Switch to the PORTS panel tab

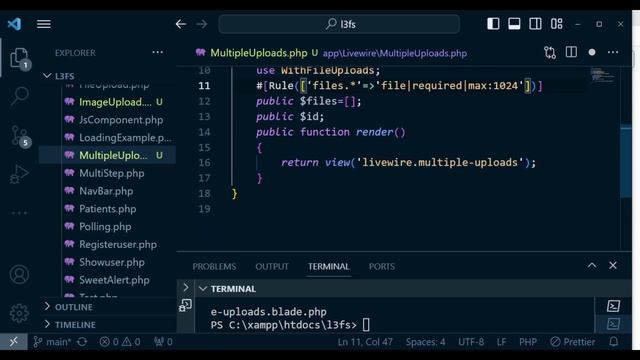click(x=382, y=267)
